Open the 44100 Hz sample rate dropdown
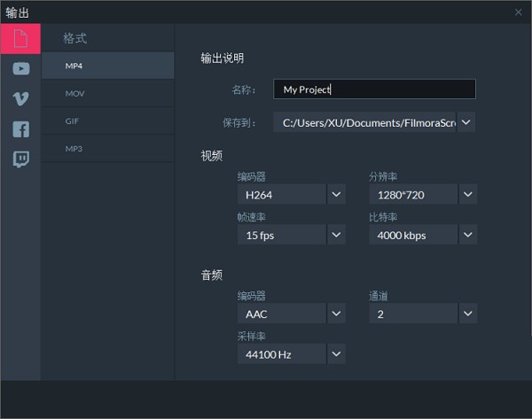The image size is (532, 419). 336,354
